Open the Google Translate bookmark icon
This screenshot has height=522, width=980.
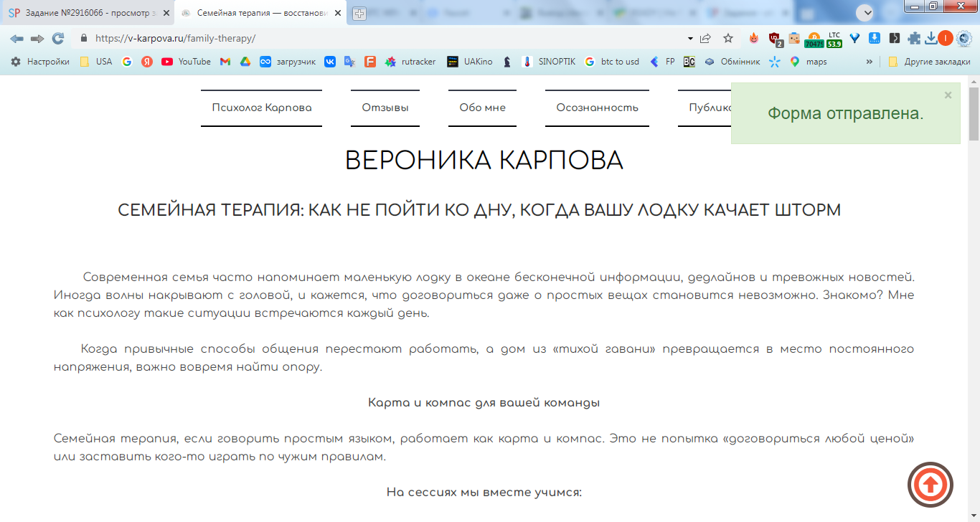click(350, 62)
